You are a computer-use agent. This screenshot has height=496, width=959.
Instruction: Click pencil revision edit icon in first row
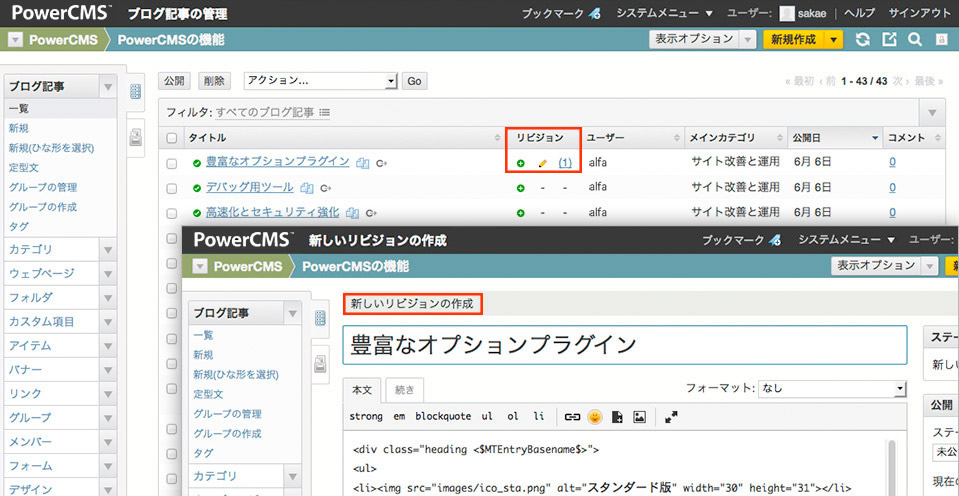(542, 163)
